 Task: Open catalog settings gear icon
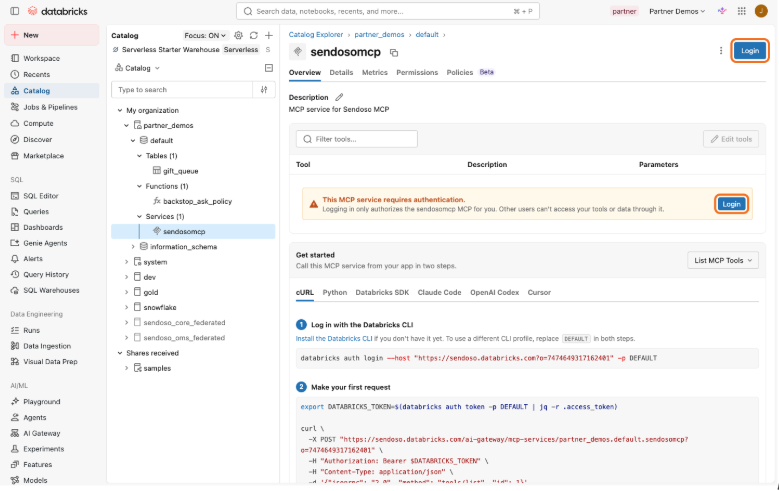tap(238, 35)
